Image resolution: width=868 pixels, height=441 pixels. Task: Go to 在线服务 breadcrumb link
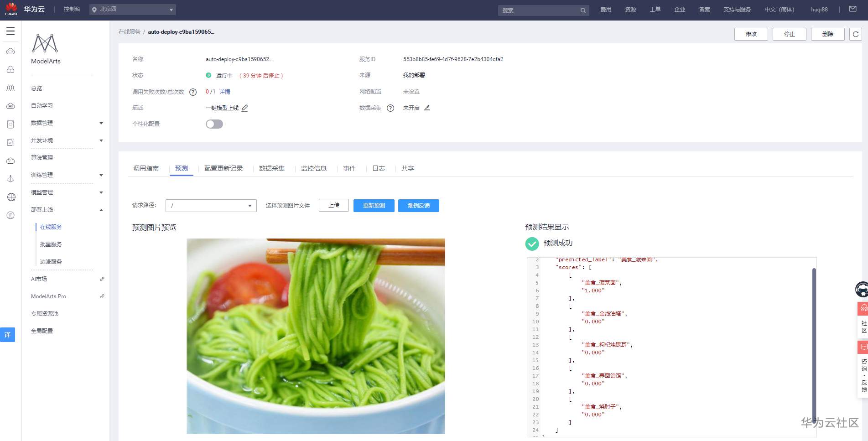click(x=130, y=32)
